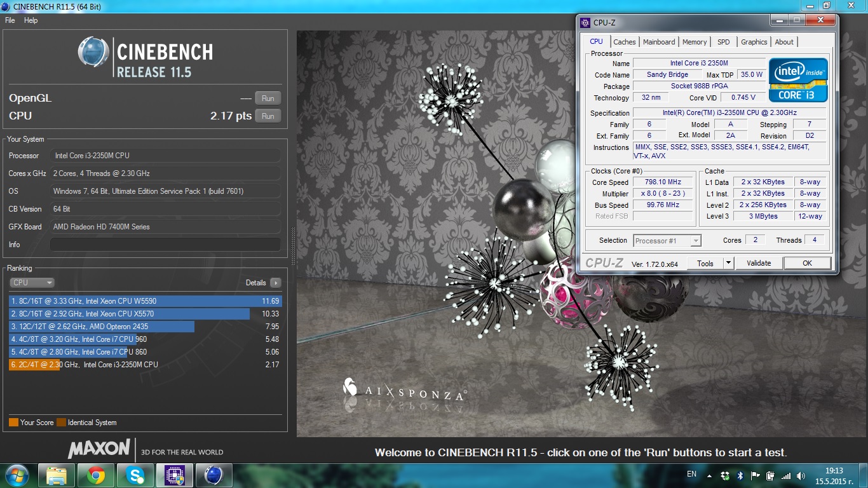The image size is (868, 488).
Task: Switch to the Mainboard tab in CPU-Z
Action: (x=659, y=42)
